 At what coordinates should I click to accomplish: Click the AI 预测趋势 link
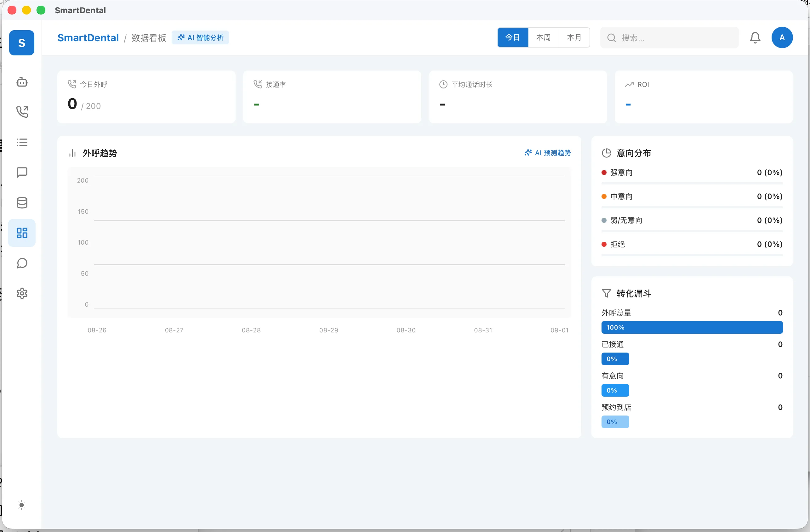548,153
